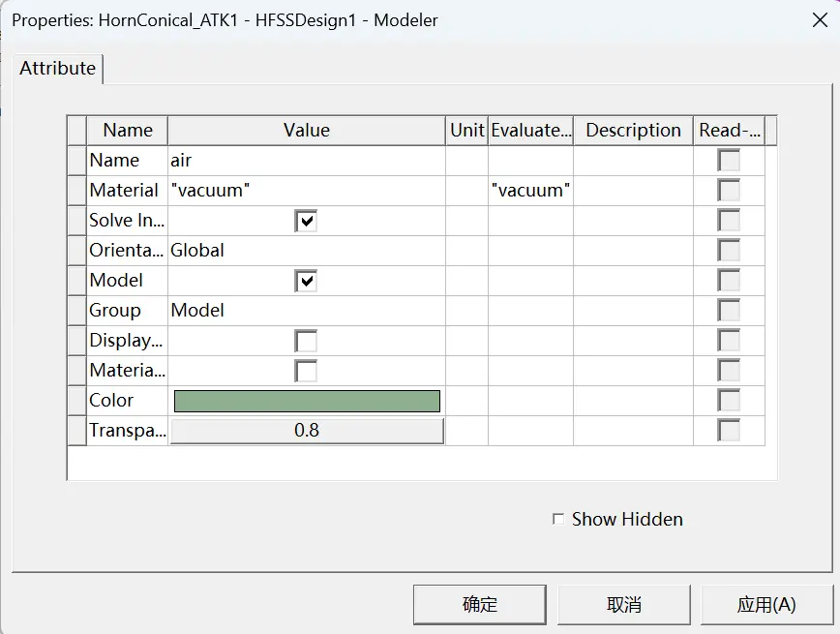Mark the Name row as read-only

[729, 161]
